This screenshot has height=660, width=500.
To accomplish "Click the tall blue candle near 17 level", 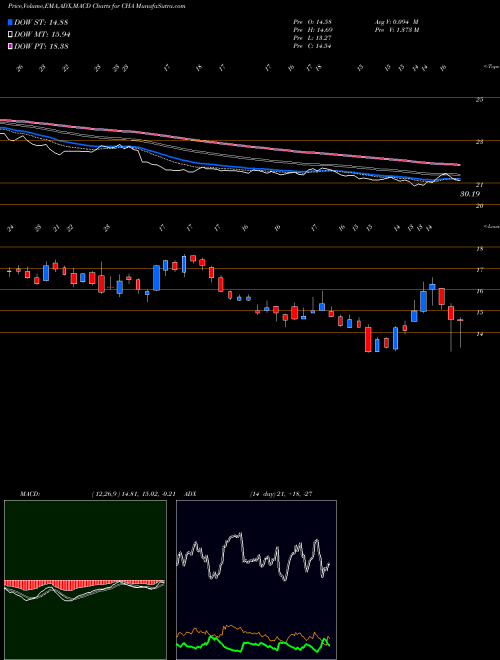I will pos(156,278).
